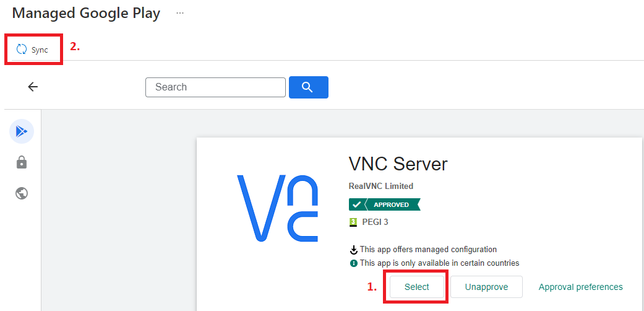
Task: Click the RealVNC Limited developer name
Action: pos(380,186)
